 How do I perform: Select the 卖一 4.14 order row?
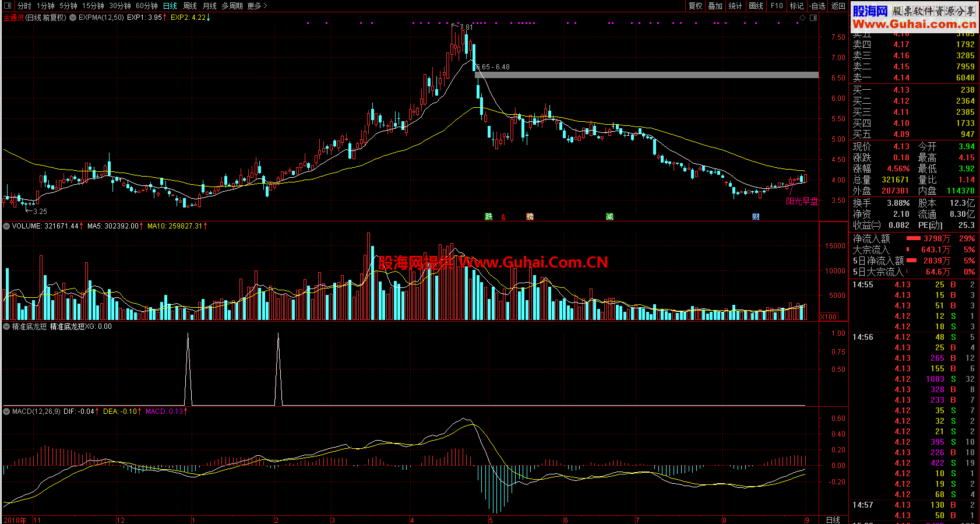914,78
